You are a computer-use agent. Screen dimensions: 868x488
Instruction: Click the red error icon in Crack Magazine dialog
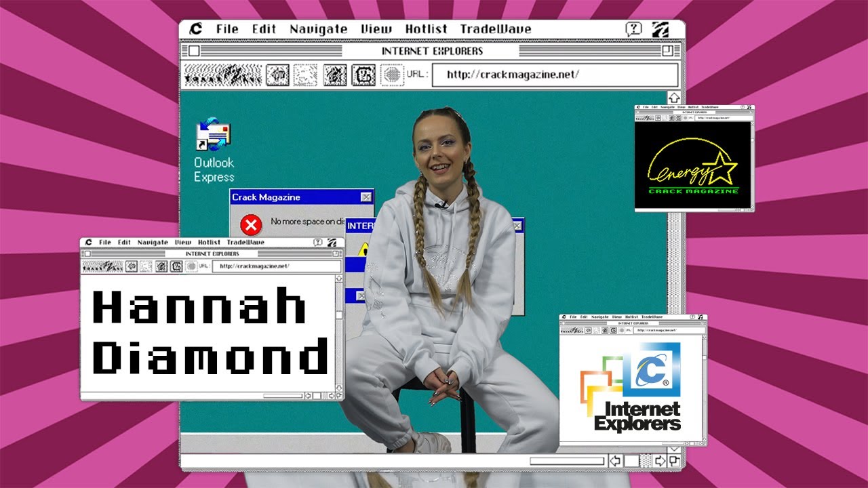tap(251, 224)
